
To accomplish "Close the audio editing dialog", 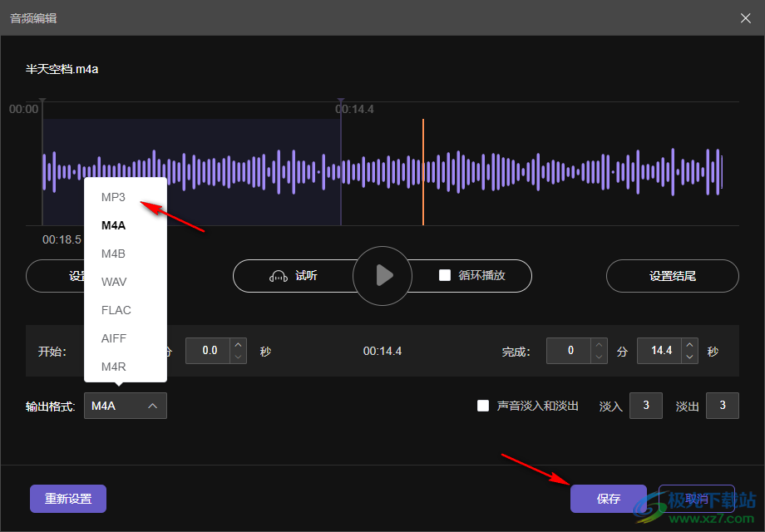I will pos(746,17).
